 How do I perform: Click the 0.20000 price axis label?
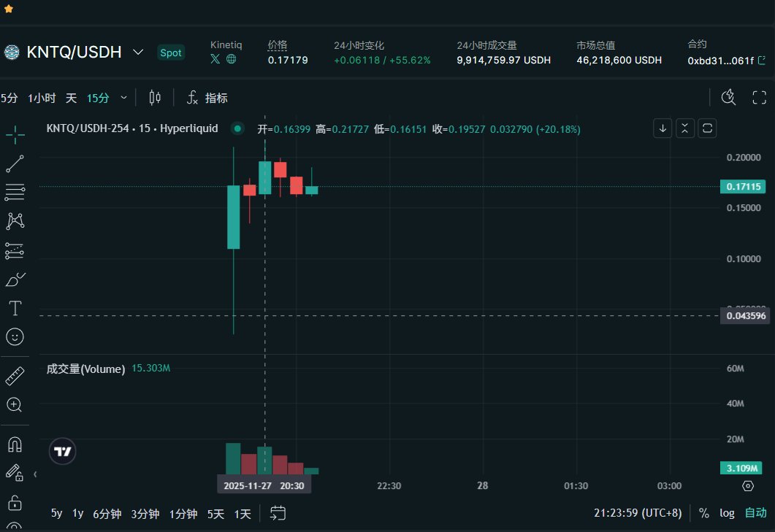(744, 158)
